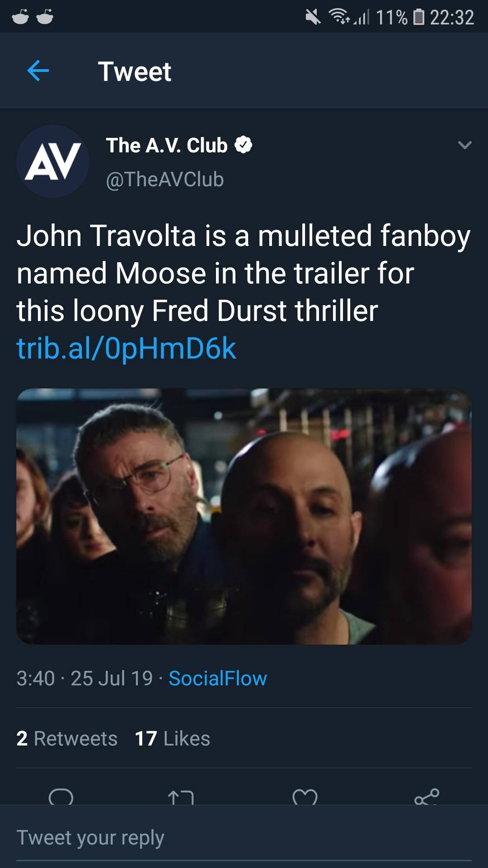Expand the tweet options chevron
The height and width of the screenshot is (868, 488).
[x=465, y=145]
